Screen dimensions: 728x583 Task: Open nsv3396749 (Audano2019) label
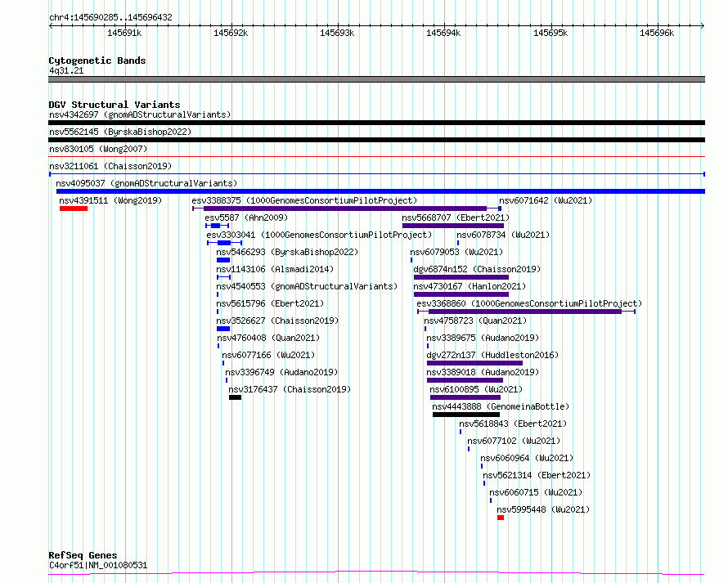(x=281, y=372)
